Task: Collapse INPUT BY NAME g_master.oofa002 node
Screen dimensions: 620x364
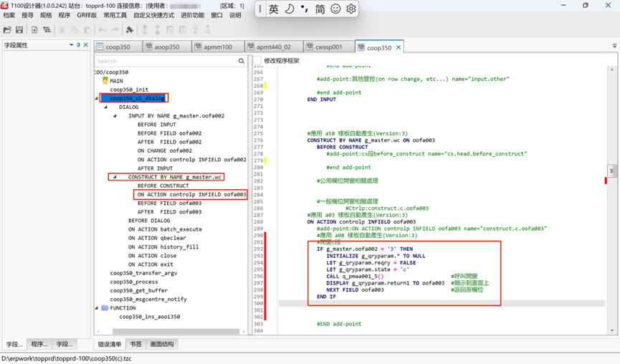Action: point(115,116)
